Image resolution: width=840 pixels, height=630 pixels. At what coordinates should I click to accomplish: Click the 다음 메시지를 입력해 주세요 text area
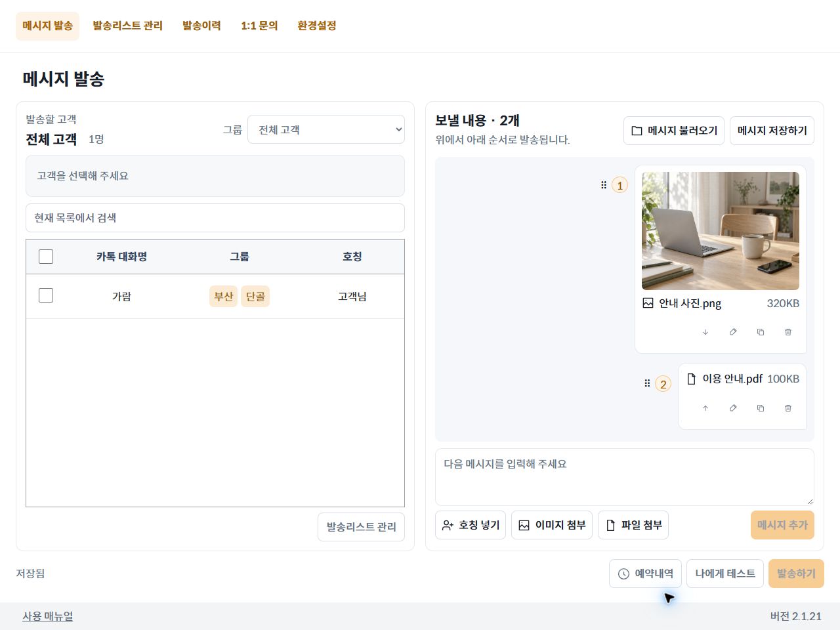[625, 477]
